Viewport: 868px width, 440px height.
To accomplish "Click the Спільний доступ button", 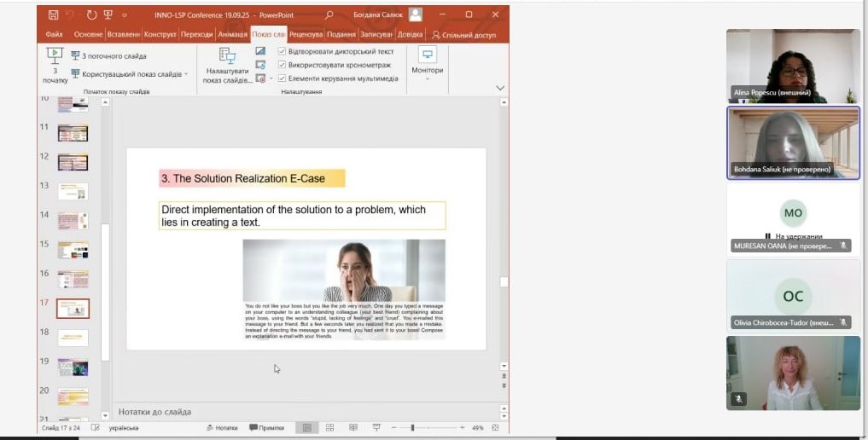I will point(463,35).
